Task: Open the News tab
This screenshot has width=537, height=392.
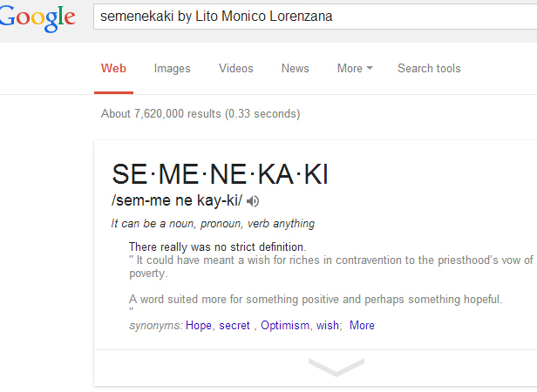Action: 296,68
